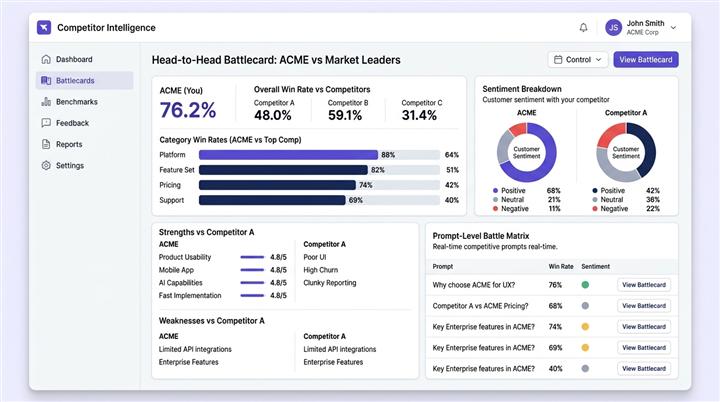Click Competitor B 59.1% win rate

click(345, 115)
